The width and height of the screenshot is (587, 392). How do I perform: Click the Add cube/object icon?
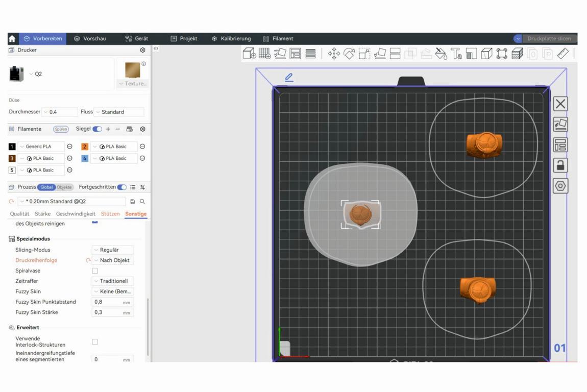pyautogui.click(x=249, y=54)
